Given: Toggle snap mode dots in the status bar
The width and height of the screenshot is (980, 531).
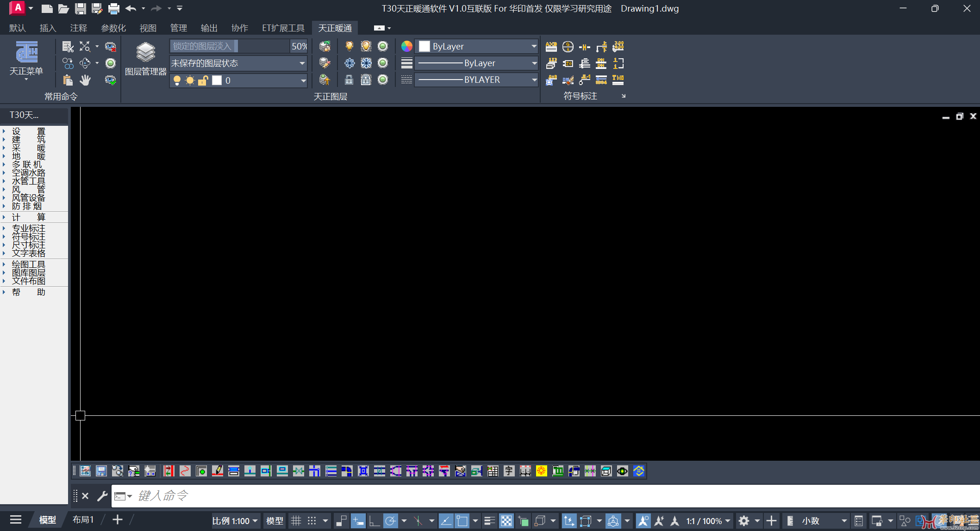Looking at the screenshot, I should (312, 521).
